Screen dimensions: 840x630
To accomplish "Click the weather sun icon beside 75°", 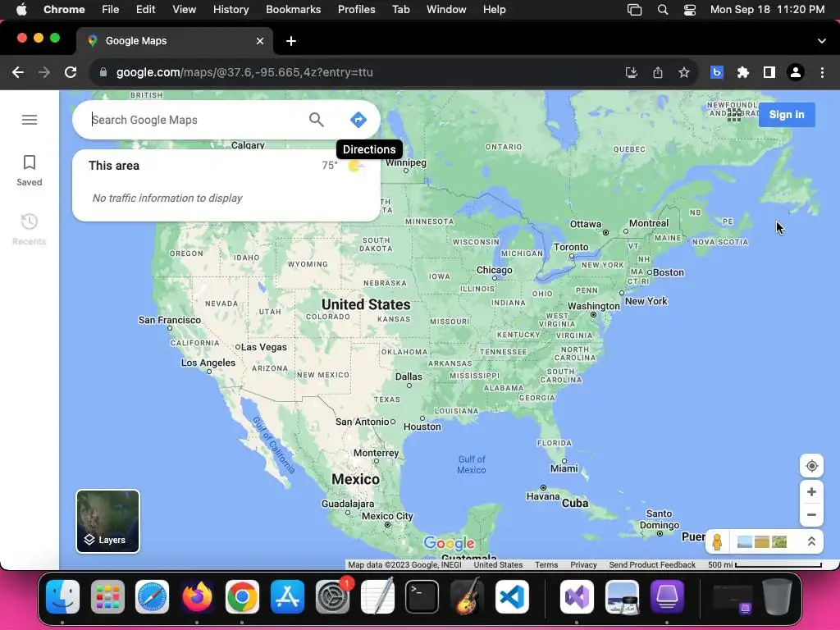I will click(x=354, y=166).
